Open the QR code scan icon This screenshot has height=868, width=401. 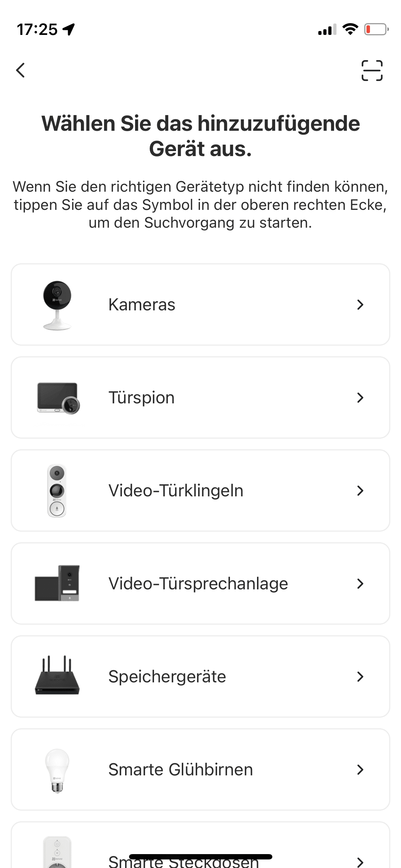(x=372, y=71)
